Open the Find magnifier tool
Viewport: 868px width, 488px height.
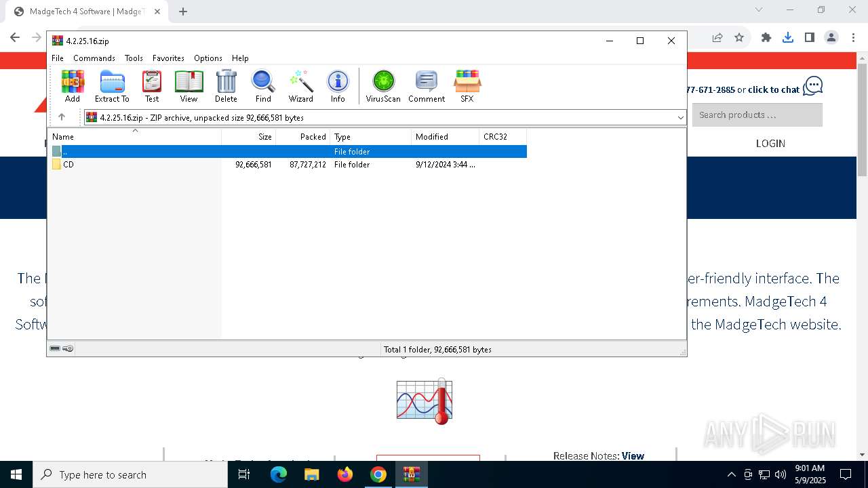point(263,86)
